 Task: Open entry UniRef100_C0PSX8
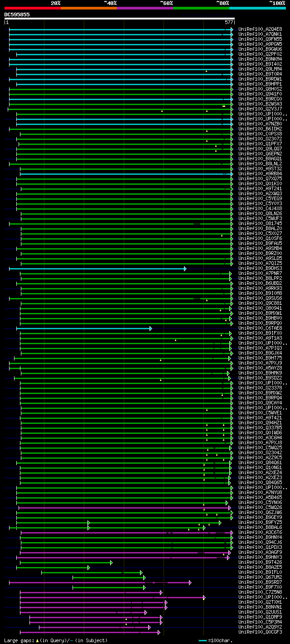(260, 134)
